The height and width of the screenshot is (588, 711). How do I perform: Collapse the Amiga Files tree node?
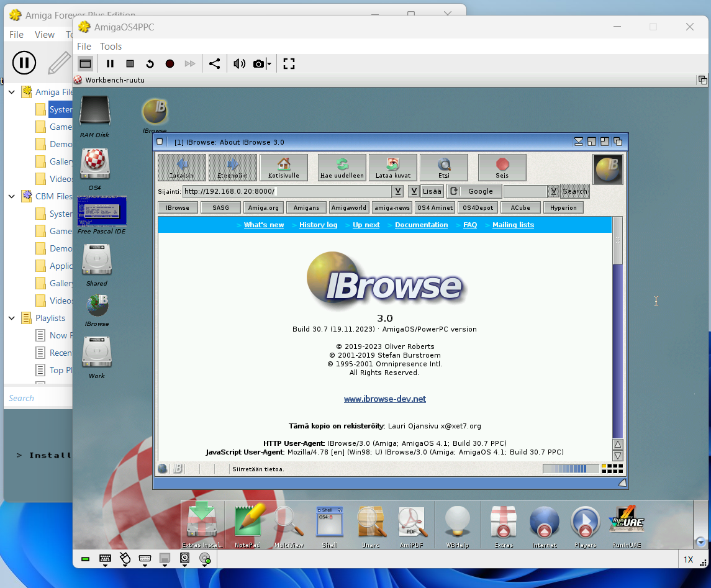point(12,92)
